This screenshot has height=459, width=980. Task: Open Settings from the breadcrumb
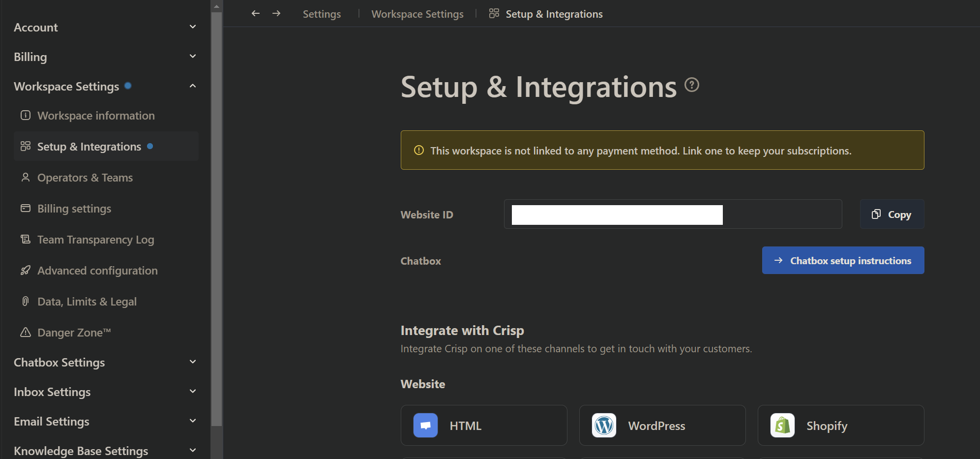tap(322, 14)
